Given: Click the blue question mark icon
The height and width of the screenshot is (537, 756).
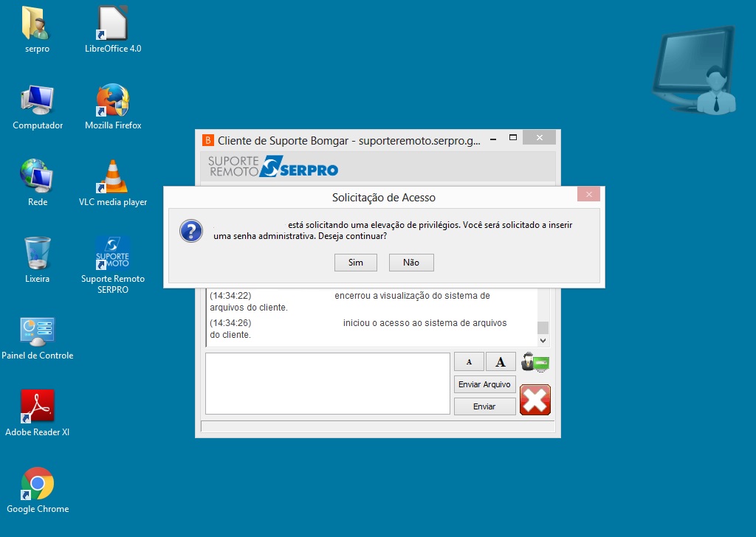Looking at the screenshot, I should click(191, 231).
